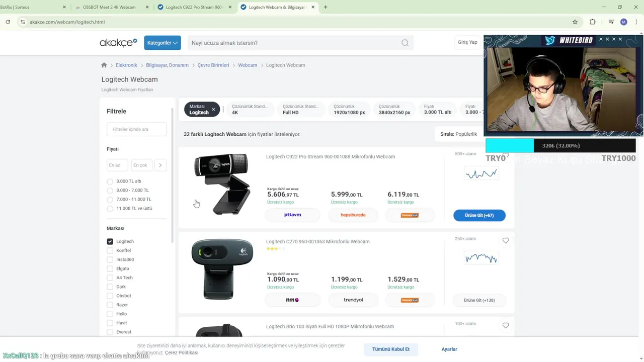This screenshot has width=644, height=362.
Task: Open the Chrome media control icon
Action: 611,22
